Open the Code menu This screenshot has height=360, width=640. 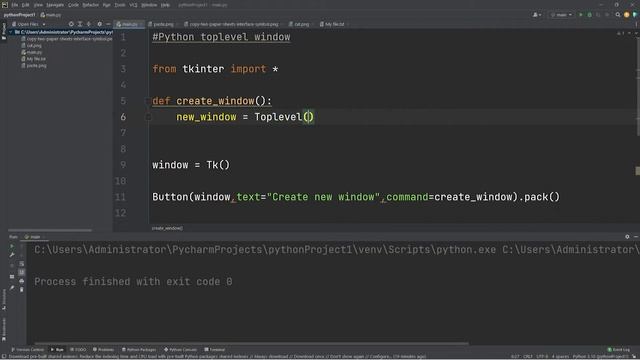73,5
